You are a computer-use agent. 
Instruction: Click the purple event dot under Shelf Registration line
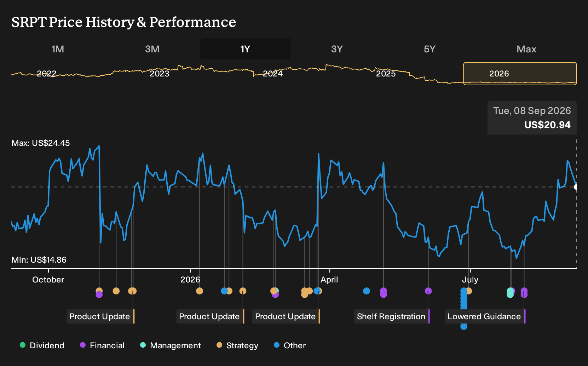point(428,291)
